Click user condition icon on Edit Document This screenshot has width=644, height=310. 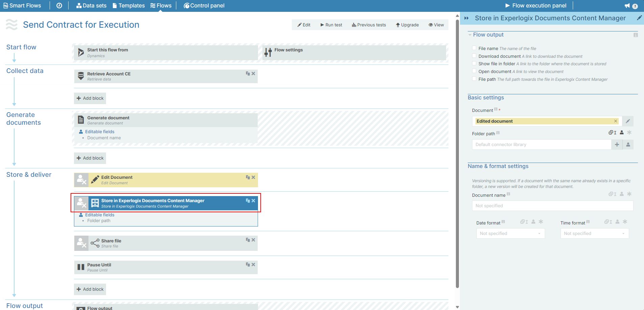coord(81,180)
